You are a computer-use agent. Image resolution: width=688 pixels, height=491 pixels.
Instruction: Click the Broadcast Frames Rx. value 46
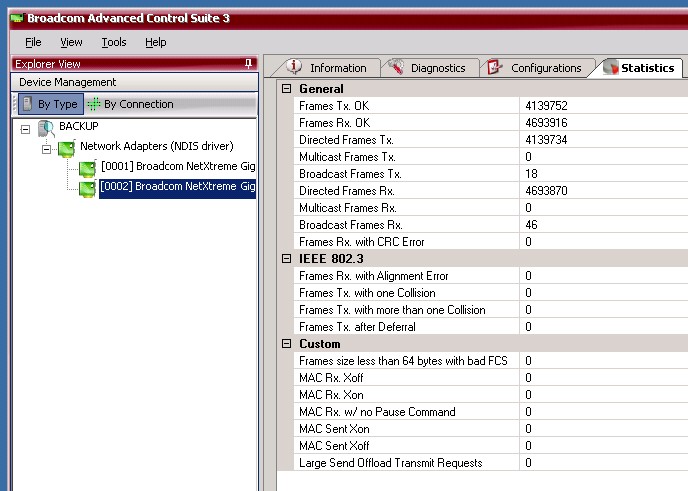pyautogui.click(x=531, y=225)
